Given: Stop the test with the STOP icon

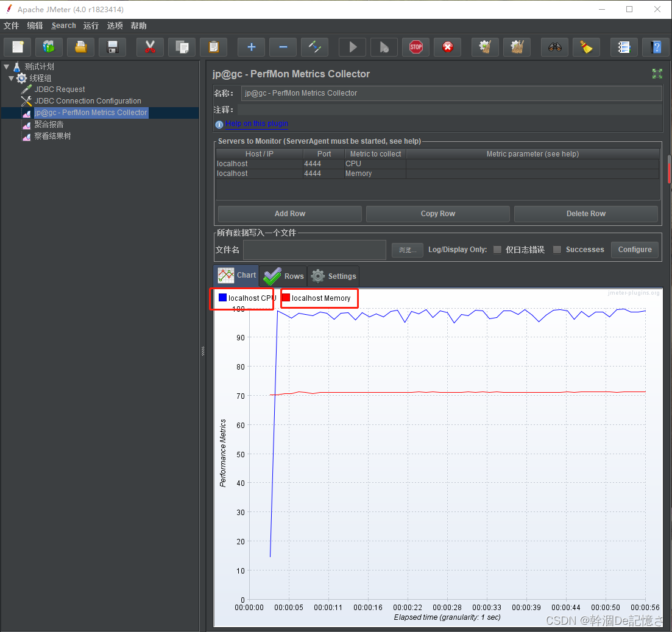Looking at the screenshot, I should [416, 47].
